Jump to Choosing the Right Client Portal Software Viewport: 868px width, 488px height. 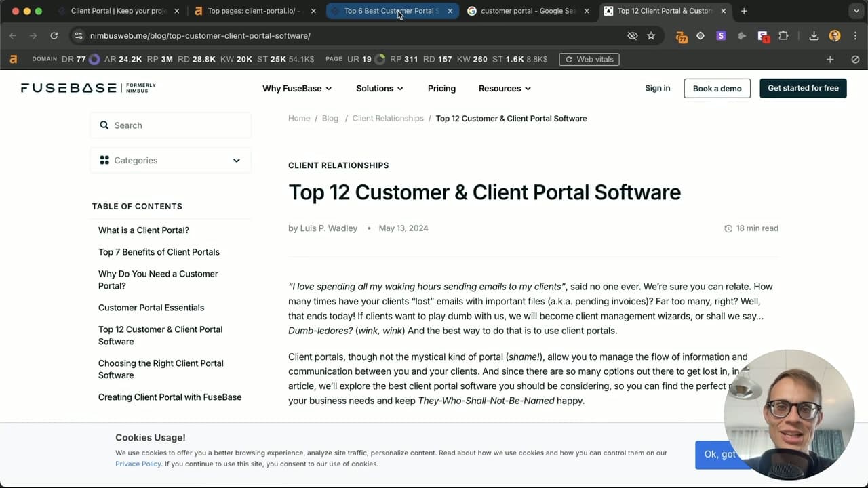click(161, 369)
